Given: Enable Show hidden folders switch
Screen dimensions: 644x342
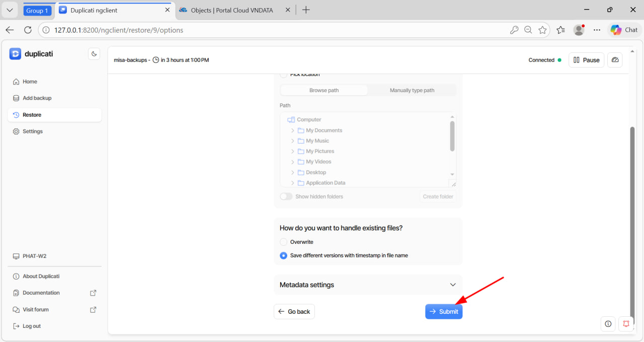Looking at the screenshot, I should (286, 196).
